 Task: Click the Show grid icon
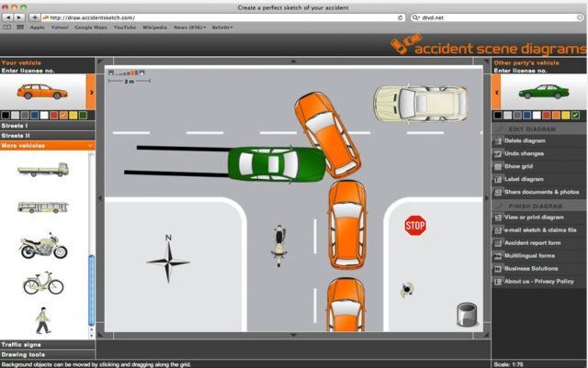498,166
